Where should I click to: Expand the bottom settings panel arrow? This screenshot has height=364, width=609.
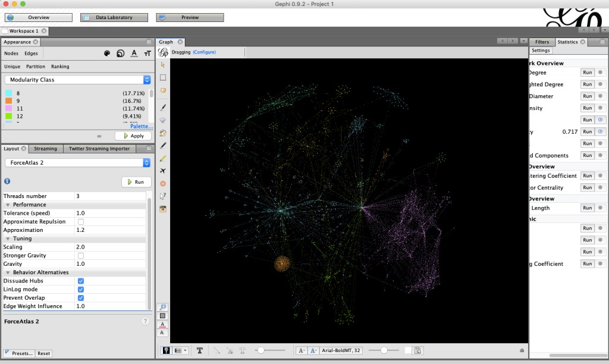[522, 350]
